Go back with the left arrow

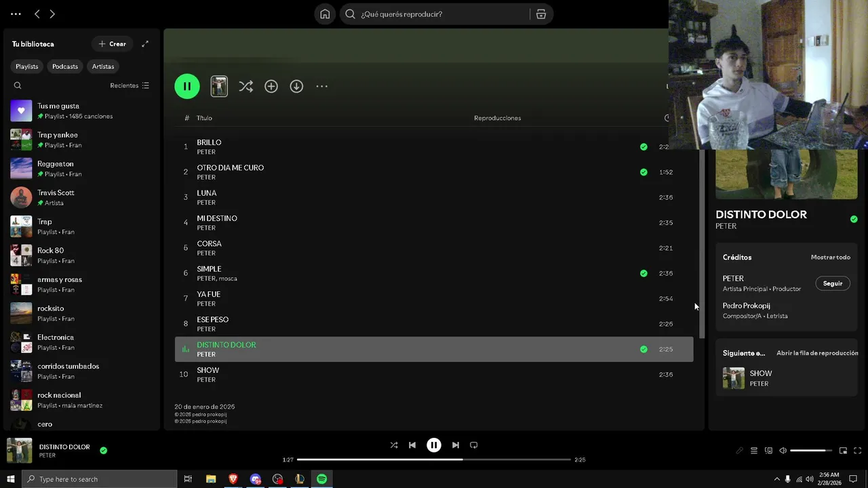click(37, 14)
